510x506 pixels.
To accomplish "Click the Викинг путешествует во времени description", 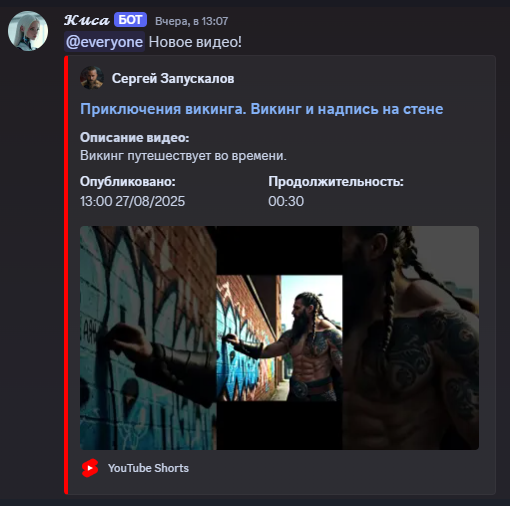I will [183, 156].
